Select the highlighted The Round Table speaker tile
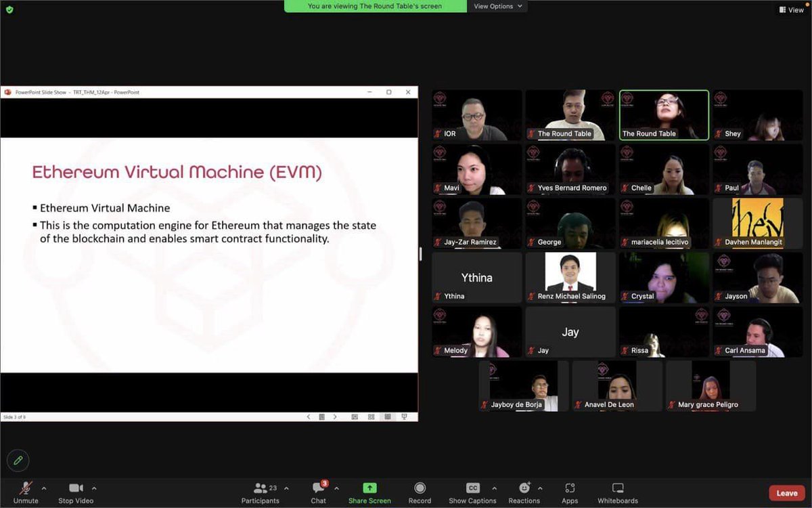The height and width of the screenshot is (508, 812). 664,115
